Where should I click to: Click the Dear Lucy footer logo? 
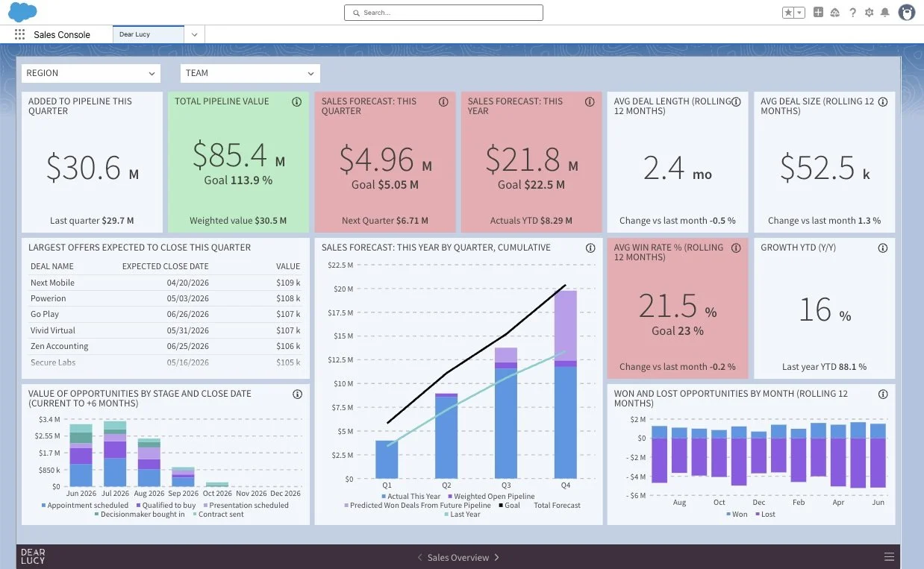coord(33,556)
